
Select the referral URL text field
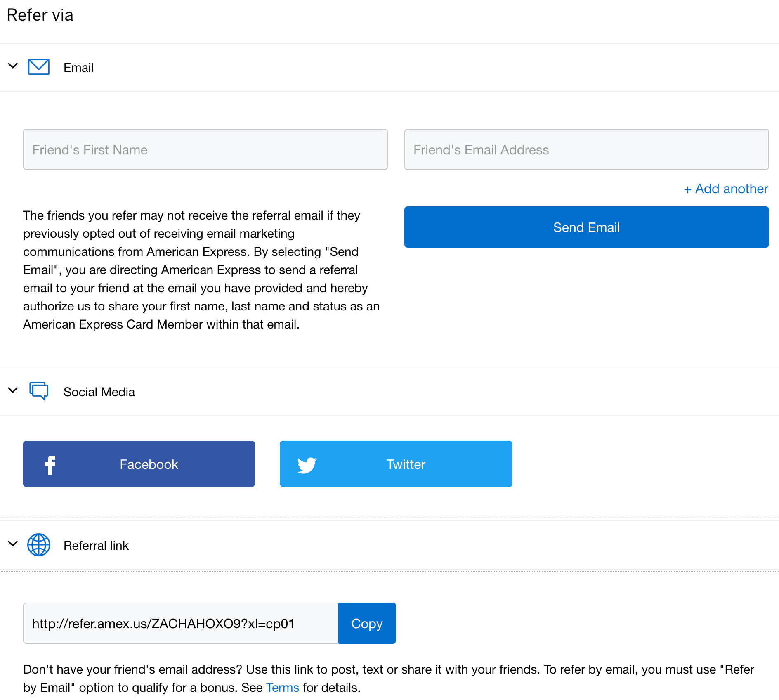point(181,623)
